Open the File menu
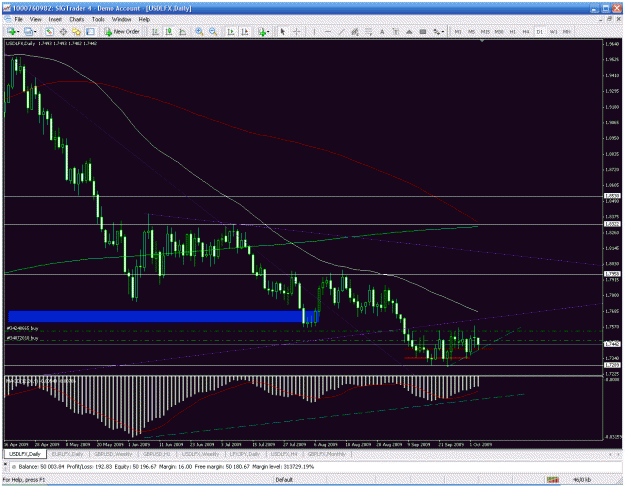 coord(18,19)
